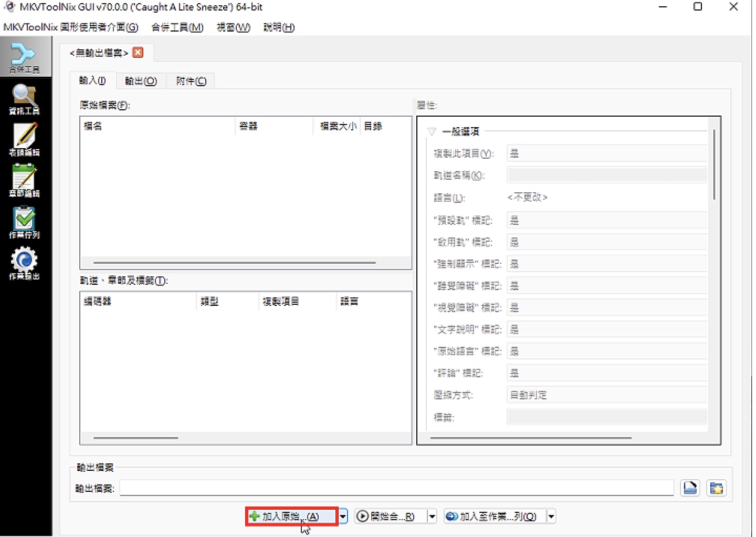Open the 作業輸出 job output
This screenshot has height=537, width=756.
coord(25,263)
